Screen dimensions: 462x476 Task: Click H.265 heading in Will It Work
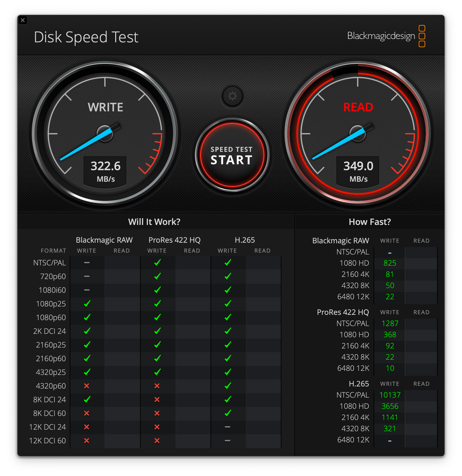(245, 240)
